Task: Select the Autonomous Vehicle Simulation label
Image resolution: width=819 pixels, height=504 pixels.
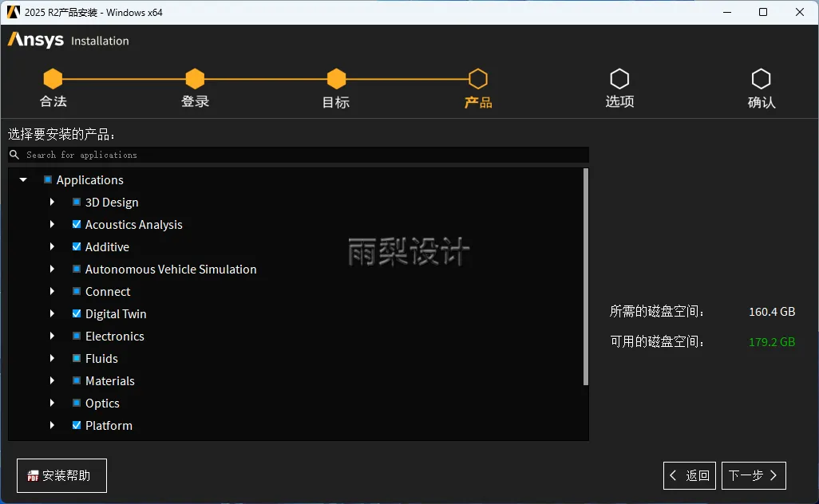Action: 171,270
